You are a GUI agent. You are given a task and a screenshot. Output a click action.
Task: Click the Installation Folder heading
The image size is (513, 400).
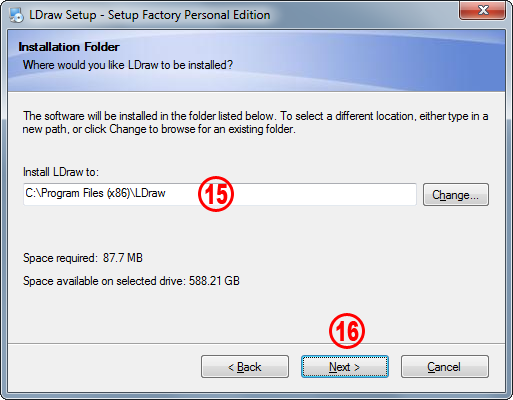(69, 47)
